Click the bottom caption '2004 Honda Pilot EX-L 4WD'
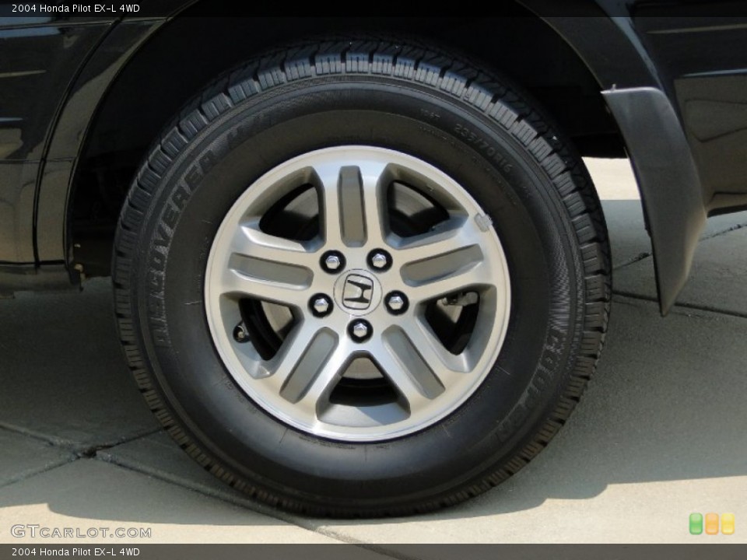 [75, 552]
